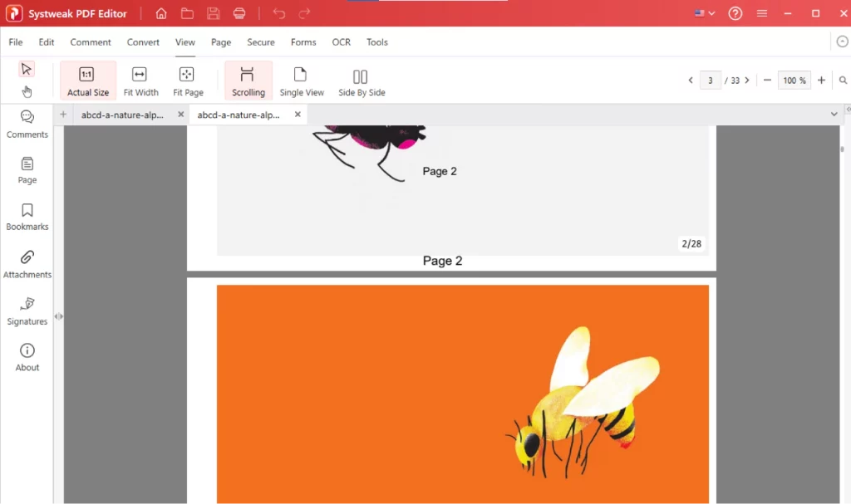Click the Fit Width button
The width and height of the screenshot is (851, 504).
(x=140, y=81)
